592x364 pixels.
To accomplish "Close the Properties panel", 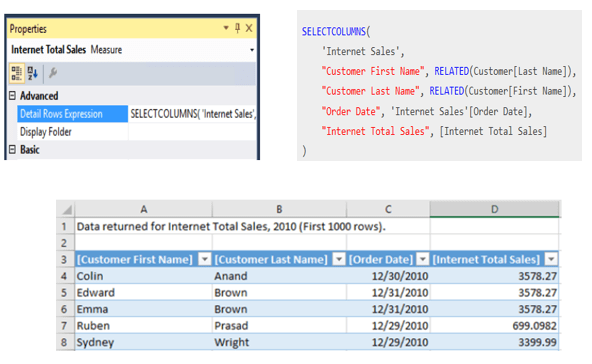I will [249, 28].
